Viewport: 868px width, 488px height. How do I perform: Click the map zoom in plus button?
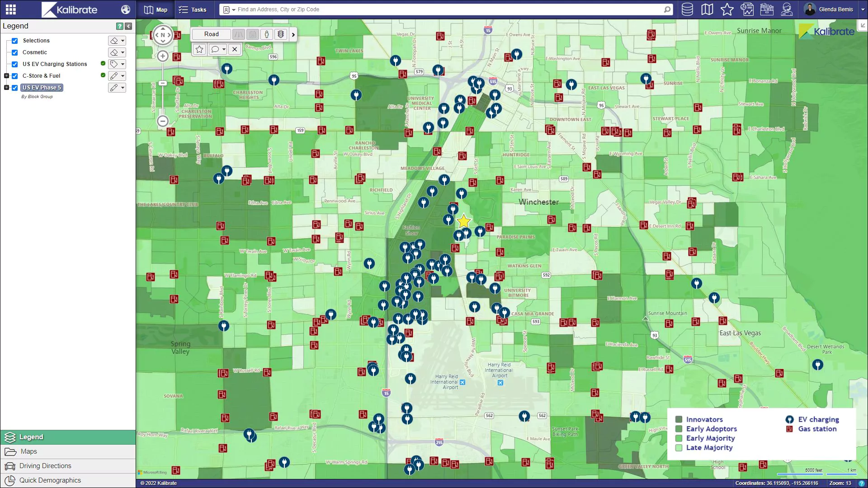tap(163, 56)
